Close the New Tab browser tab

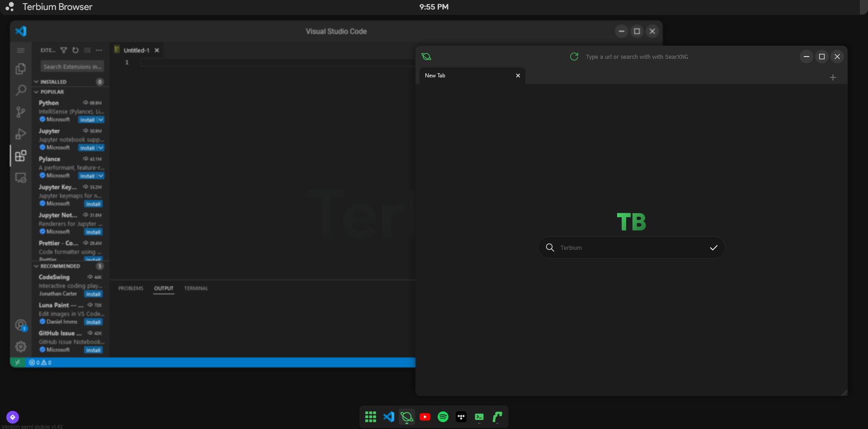tap(518, 76)
